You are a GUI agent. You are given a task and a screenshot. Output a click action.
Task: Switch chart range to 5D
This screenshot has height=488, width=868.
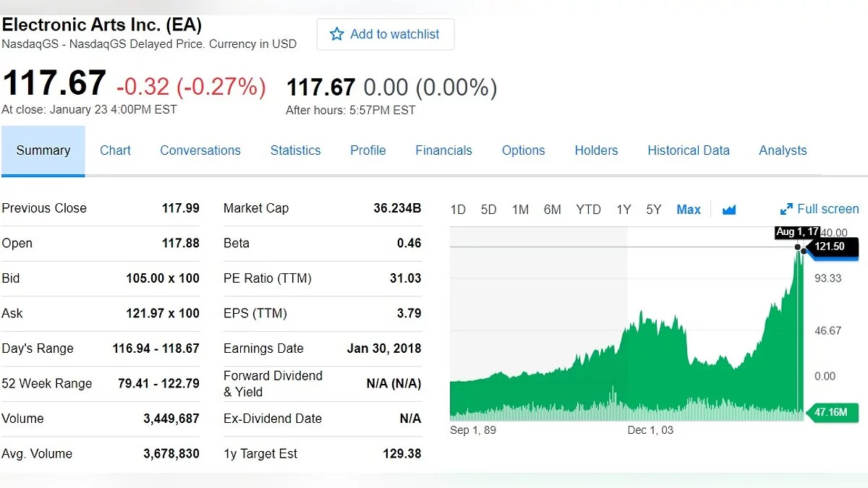(x=489, y=210)
